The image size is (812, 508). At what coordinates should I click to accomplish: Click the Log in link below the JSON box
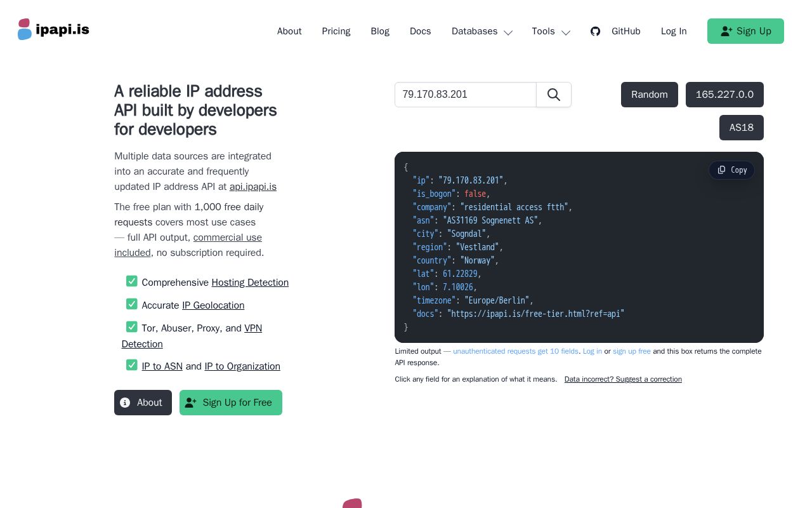tap(593, 351)
